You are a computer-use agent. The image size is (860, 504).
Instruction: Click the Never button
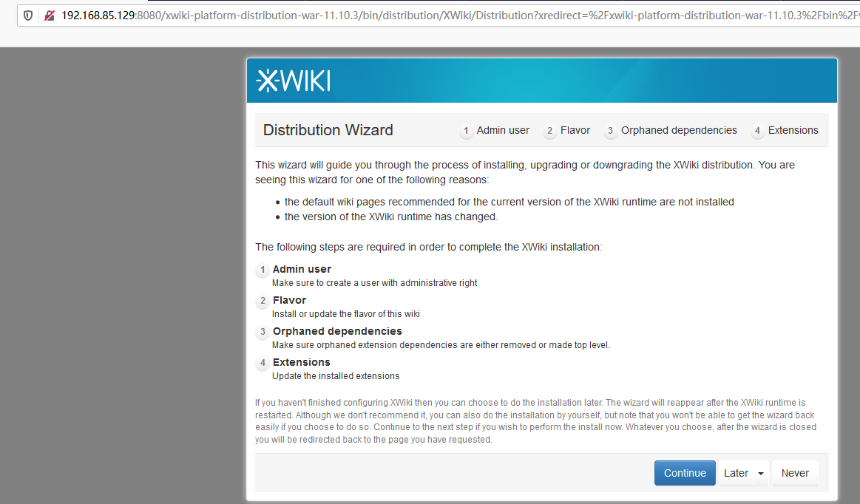(795, 473)
